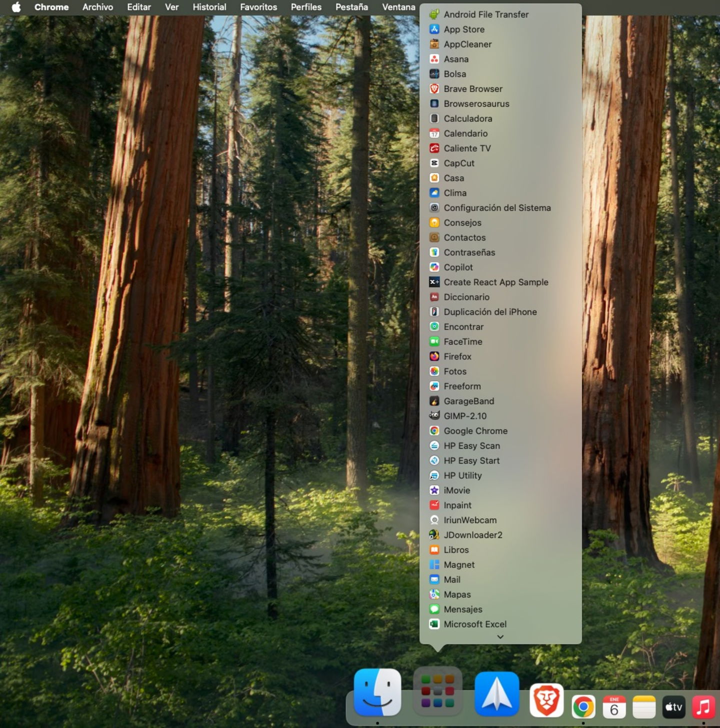
Task: Select Encontrar in the apps list
Action: click(500, 327)
